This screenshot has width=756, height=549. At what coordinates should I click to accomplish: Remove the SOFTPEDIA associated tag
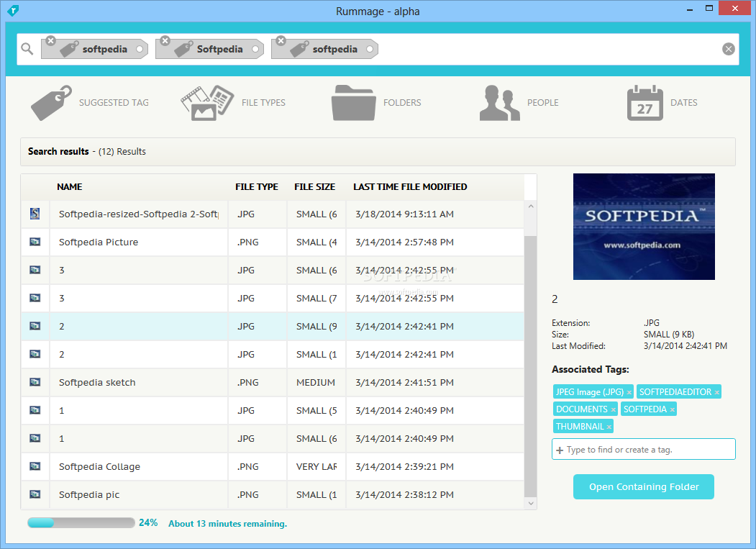tap(672, 410)
